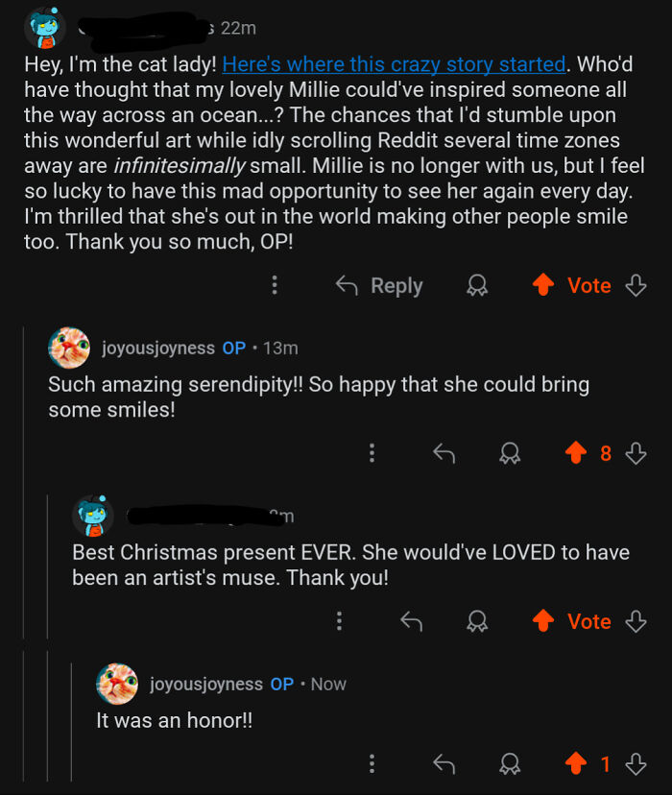Open options menu for 'Best Christmas present EVER' comment
Image resolution: width=672 pixels, height=795 pixels.
click(x=339, y=621)
